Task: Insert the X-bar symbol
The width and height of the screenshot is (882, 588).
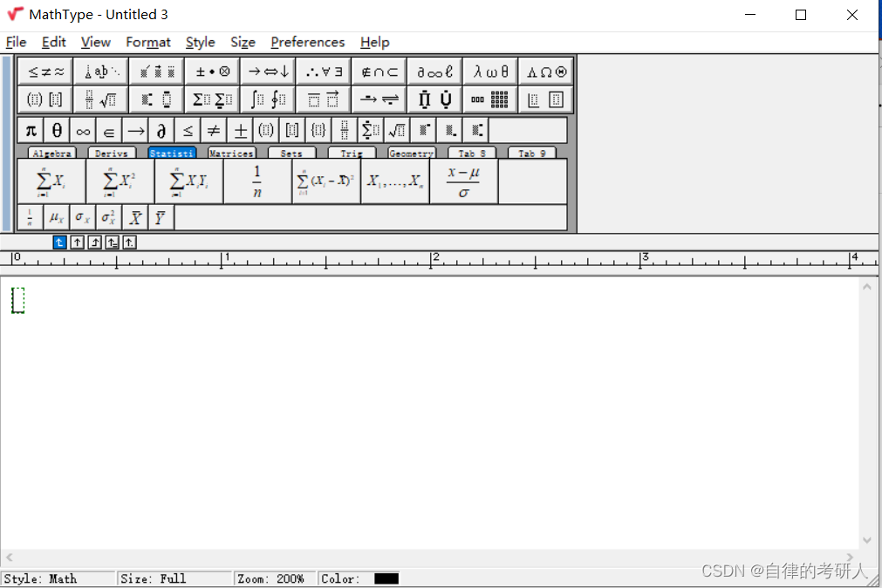Action: point(135,218)
